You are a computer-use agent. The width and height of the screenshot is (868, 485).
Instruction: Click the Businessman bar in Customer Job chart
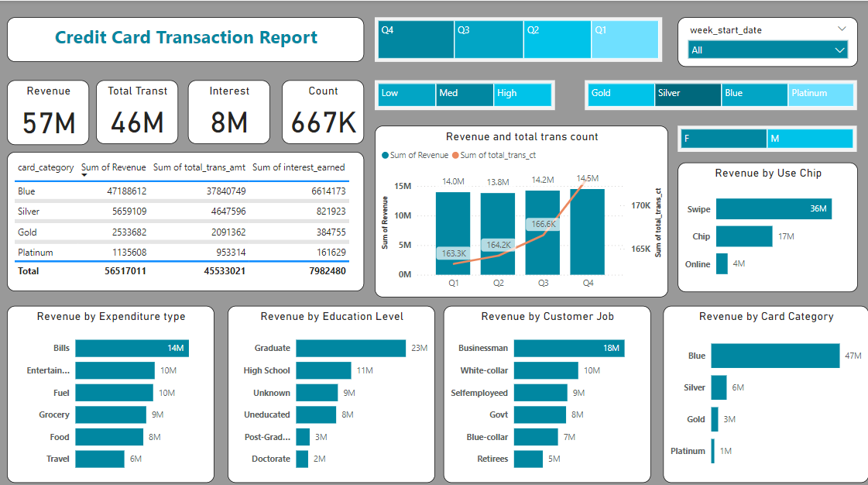coord(568,349)
